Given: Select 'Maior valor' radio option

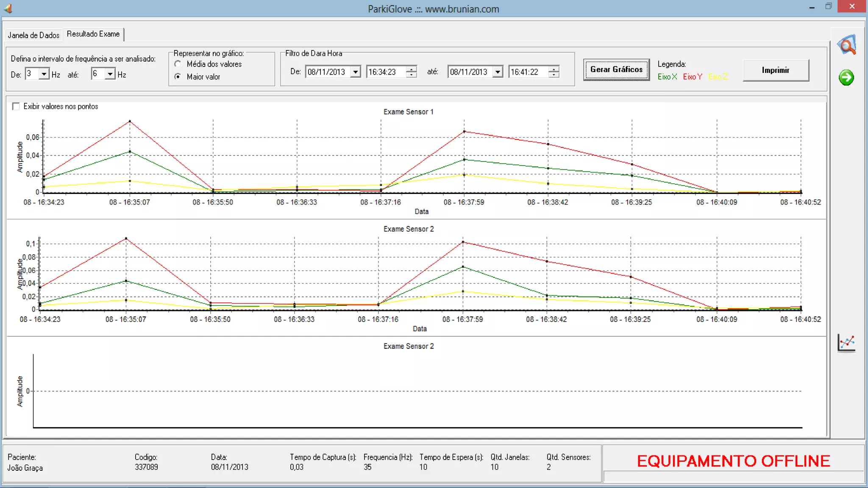Looking at the screenshot, I should (x=178, y=77).
